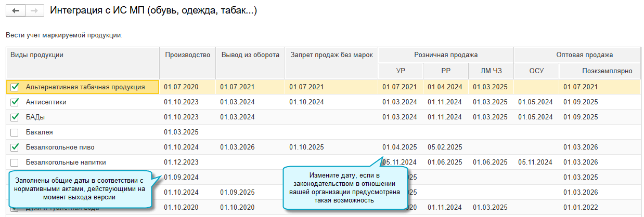Click БАДы ЛМ ЧЗ date 01.03.2025
Viewport: 644px width, 217px height.
(490, 117)
